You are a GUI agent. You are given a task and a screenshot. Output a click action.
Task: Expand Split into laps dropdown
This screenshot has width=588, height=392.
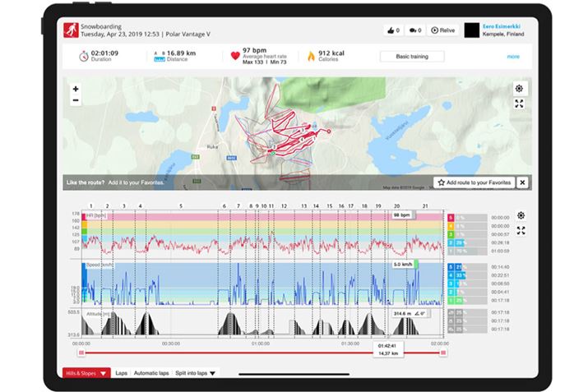click(196, 372)
